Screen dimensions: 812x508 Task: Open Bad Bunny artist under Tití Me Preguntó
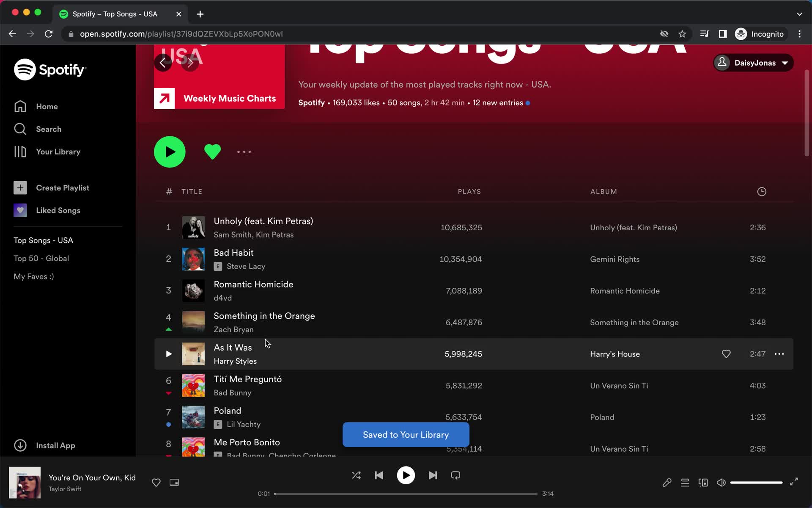[x=232, y=392]
